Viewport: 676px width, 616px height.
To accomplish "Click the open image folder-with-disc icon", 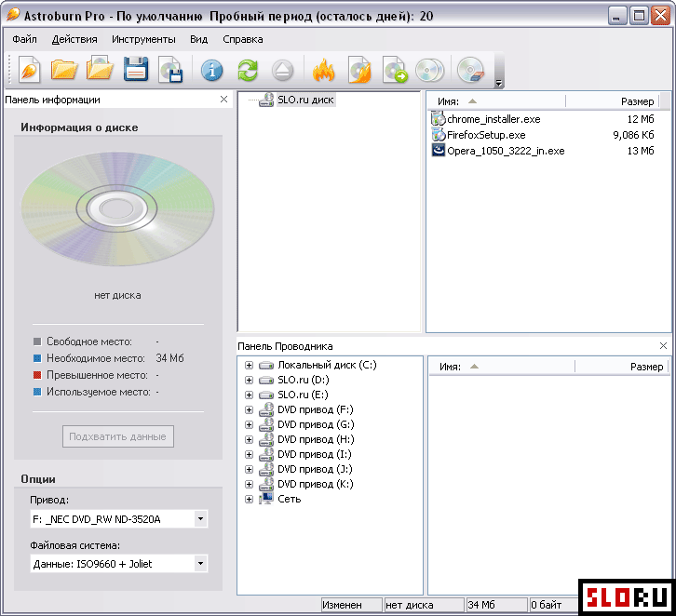I will click(x=100, y=69).
